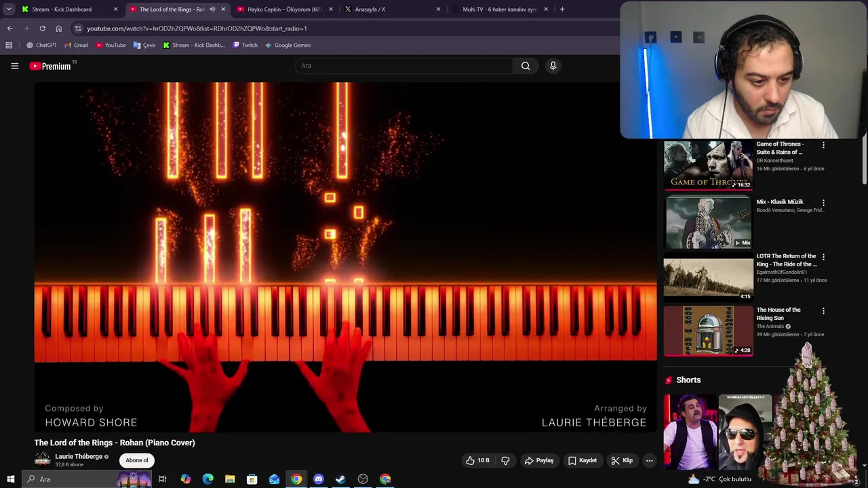This screenshot has width=868, height=488.
Task: Open Twitch bookmark
Action: [x=245, y=45]
